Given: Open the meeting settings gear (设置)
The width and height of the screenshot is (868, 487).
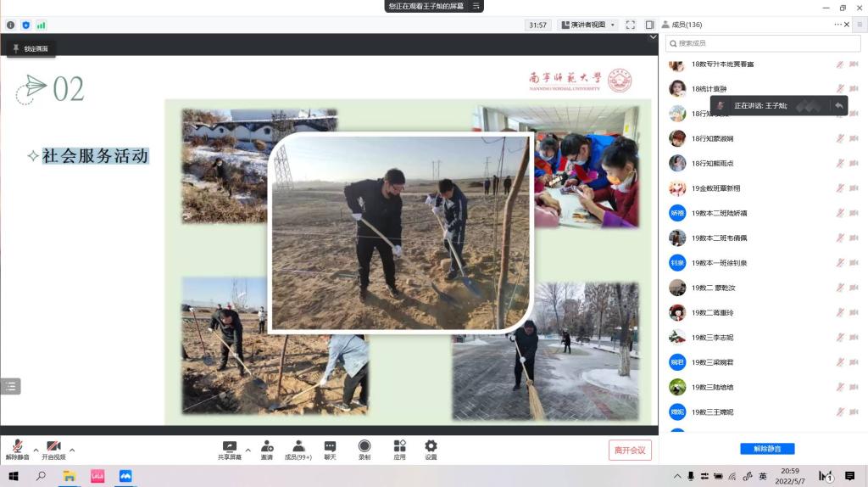Looking at the screenshot, I should (x=431, y=447).
